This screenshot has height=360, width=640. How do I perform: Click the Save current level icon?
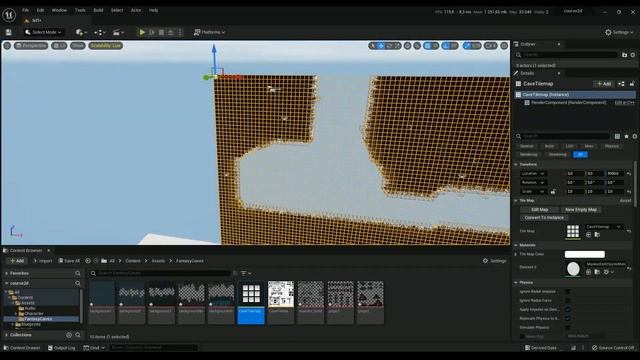click(9, 32)
